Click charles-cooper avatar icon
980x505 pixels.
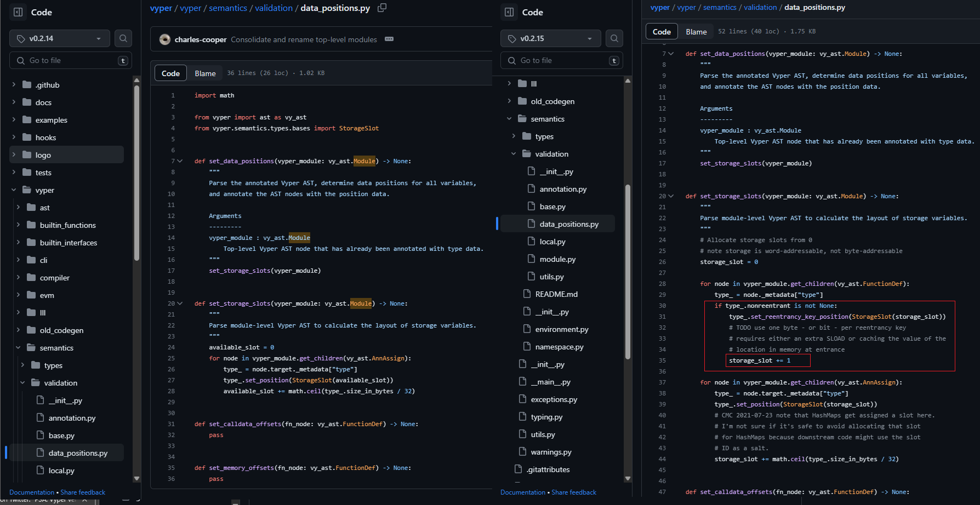tap(164, 39)
